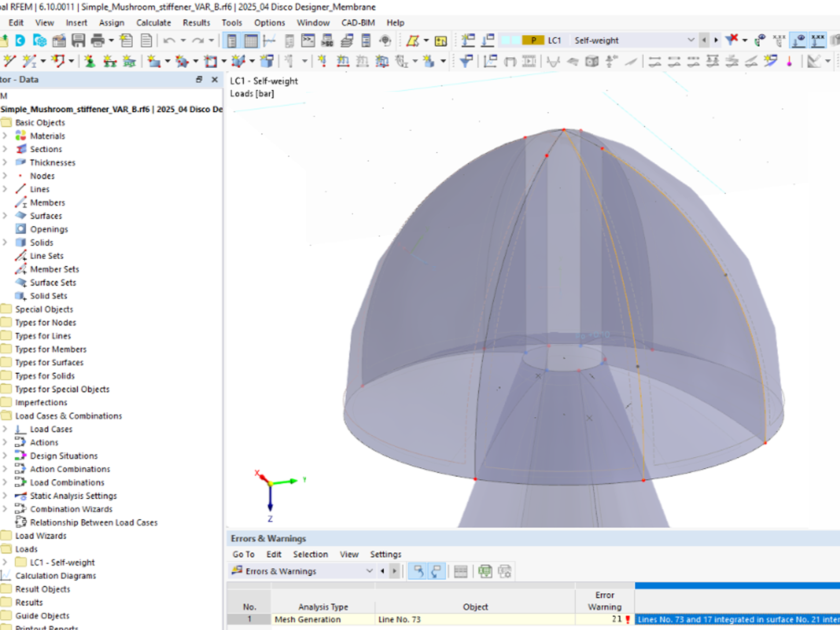Open the Calculate menu
The height and width of the screenshot is (630, 840).
tap(153, 23)
